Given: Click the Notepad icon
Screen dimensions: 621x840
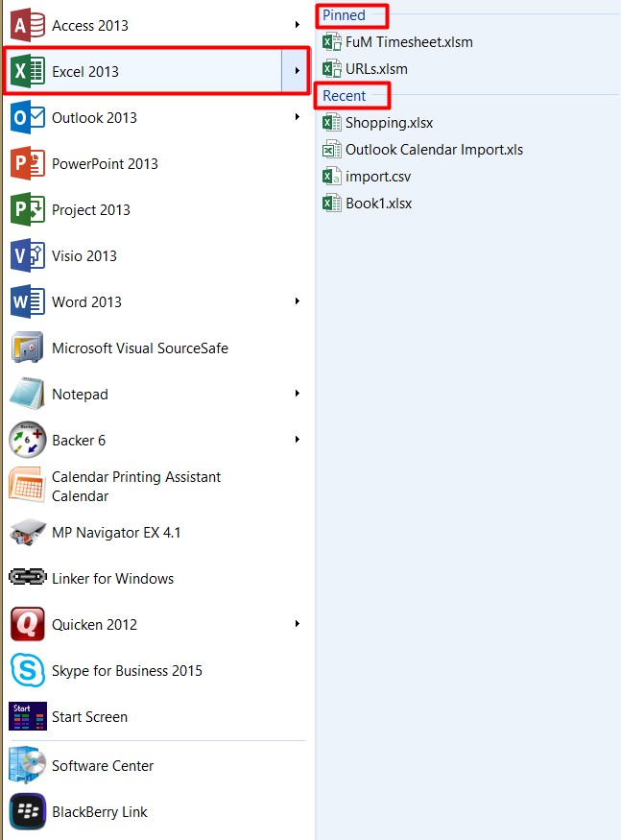Looking at the screenshot, I should pyautogui.click(x=27, y=394).
